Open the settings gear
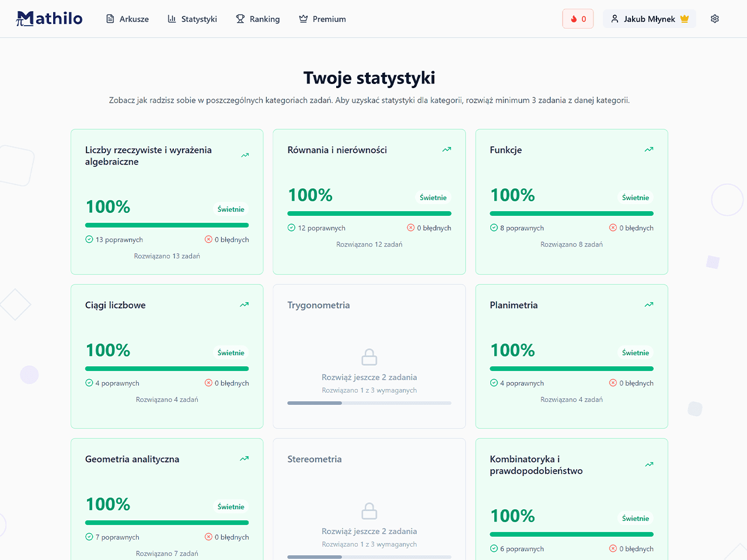747x560 pixels. coord(714,19)
